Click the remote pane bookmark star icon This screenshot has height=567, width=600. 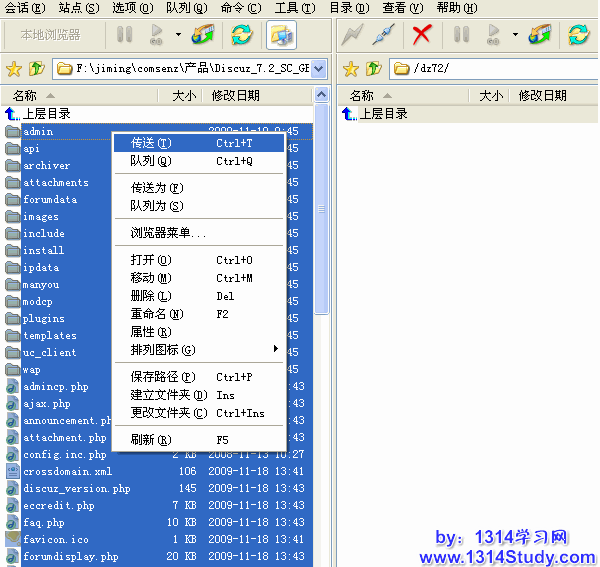point(351,69)
